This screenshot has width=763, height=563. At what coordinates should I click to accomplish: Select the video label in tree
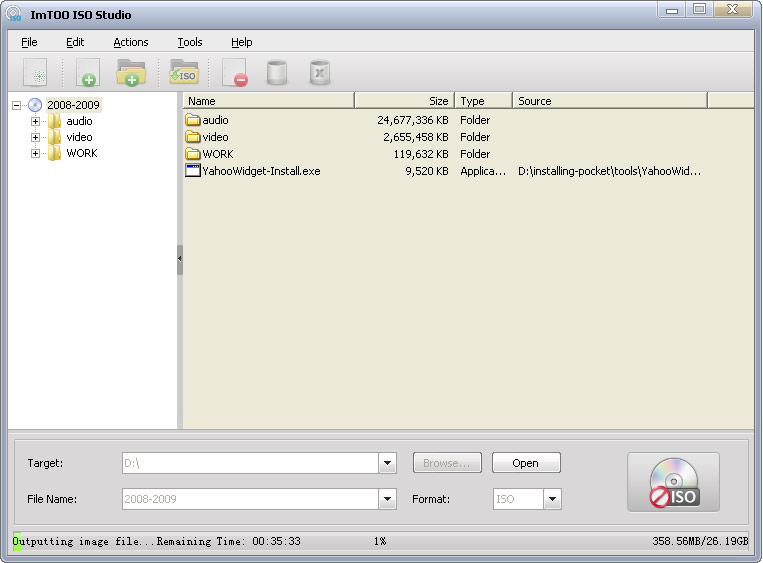coord(79,137)
